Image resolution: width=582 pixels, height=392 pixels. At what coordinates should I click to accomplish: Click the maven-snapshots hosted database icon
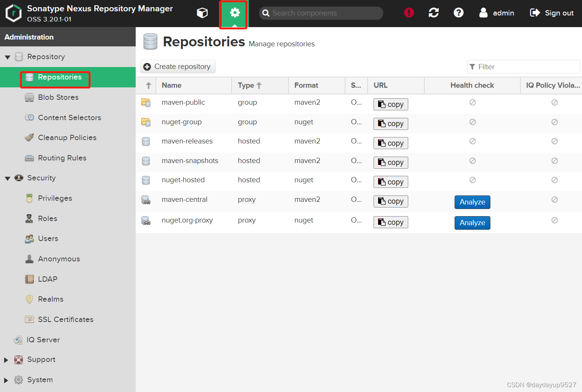(146, 161)
